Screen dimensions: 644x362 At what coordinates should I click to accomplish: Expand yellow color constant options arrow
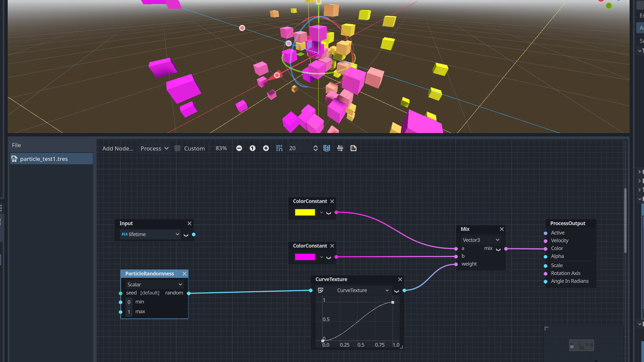click(321, 213)
